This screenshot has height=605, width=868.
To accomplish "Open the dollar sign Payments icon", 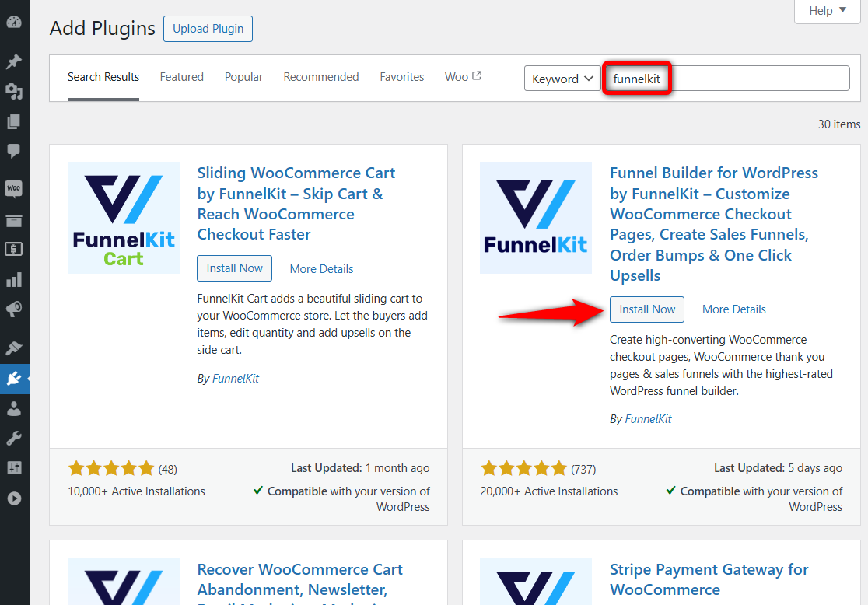I will point(14,249).
